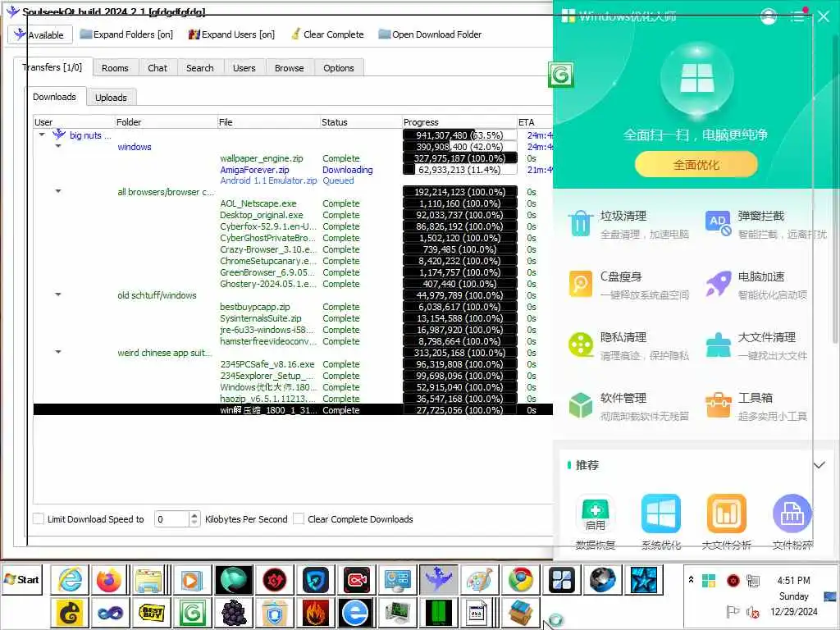Collapse old schtuff/windows folder node
The height and width of the screenshot is (630, 840).
pyautogui.click(x=58, y=294)
